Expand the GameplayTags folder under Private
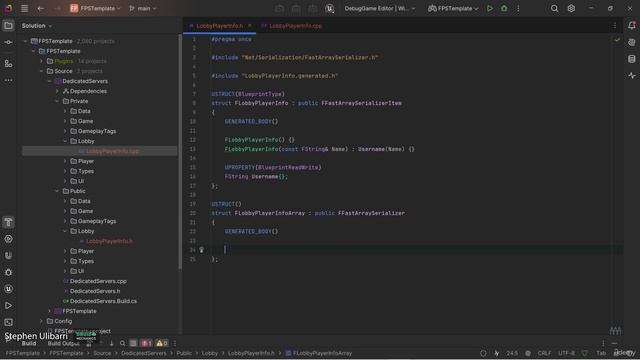Screen dimensions: 640x360 click(x=65, y=131)
